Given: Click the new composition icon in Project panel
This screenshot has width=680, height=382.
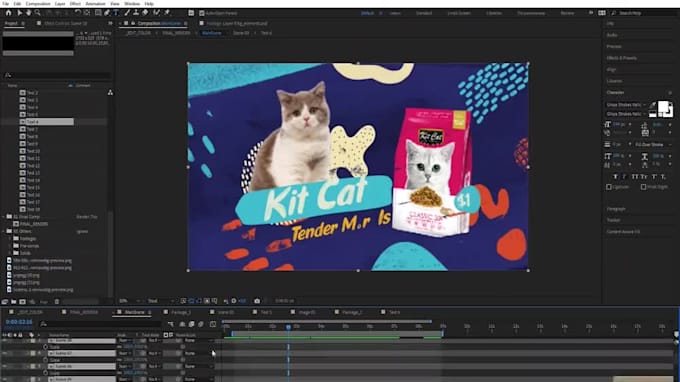Looking at the screenshot, I should pos(23,302).
